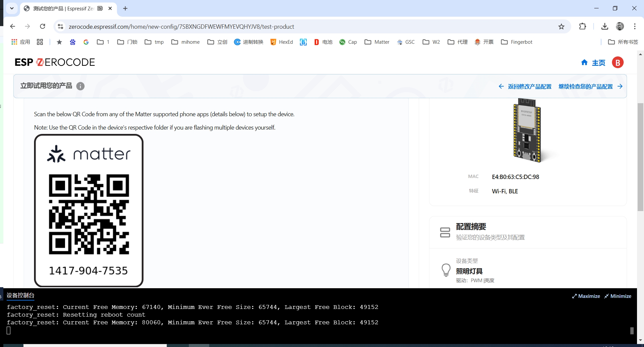644x347 pixels.
Task: Open the HexEd bookmark
Action: [x=281, y=42]
